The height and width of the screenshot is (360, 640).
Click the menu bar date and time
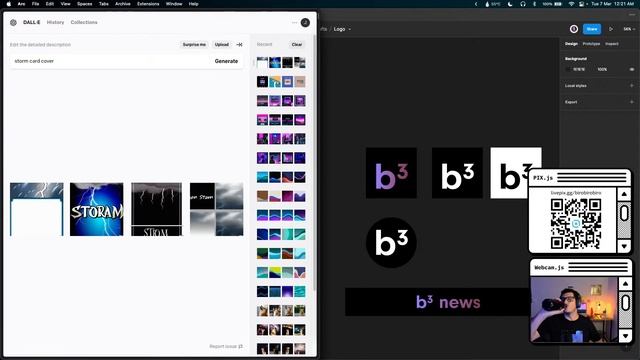[612, 4]
